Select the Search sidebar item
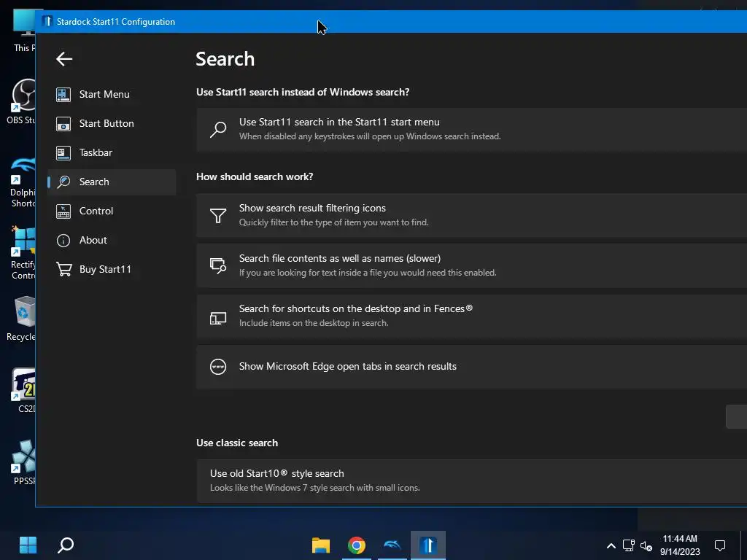Screen dimensions: 747x560 (112, 182)
